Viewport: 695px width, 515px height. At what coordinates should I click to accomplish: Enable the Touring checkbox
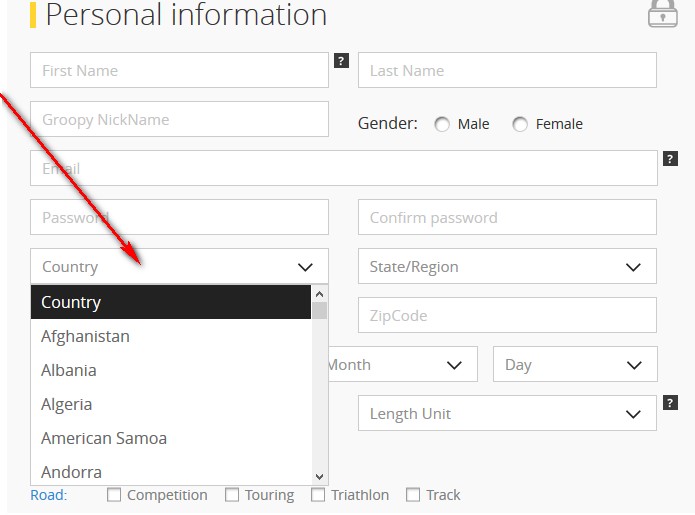click(232, 495)
